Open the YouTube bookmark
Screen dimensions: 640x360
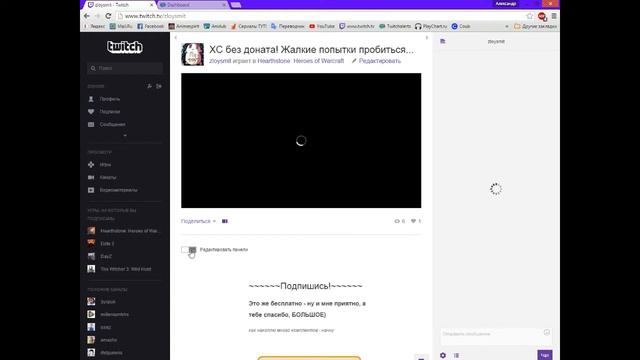pos(322,26)
